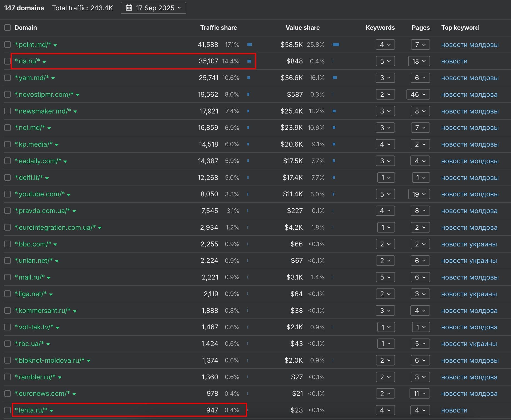Open the 17 Sep 2025 date selector
Screen dimensions: 511x420
[x=153, y=8]
